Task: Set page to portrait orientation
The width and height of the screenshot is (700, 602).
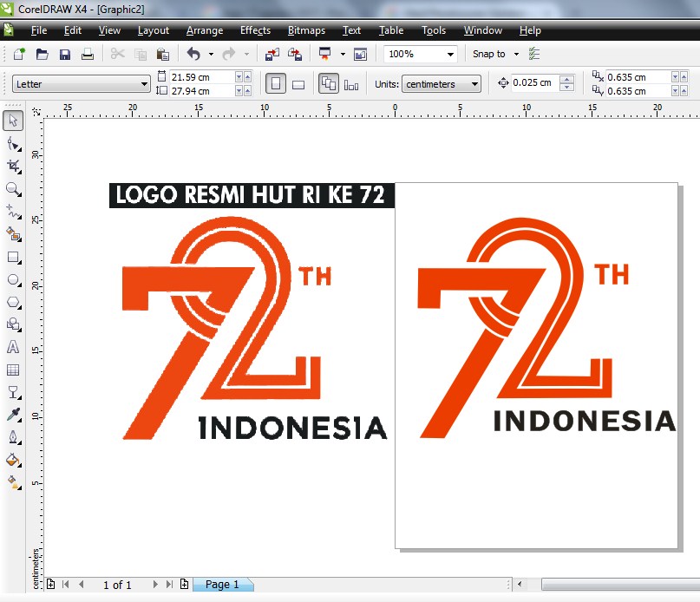Action: point(276,83)
